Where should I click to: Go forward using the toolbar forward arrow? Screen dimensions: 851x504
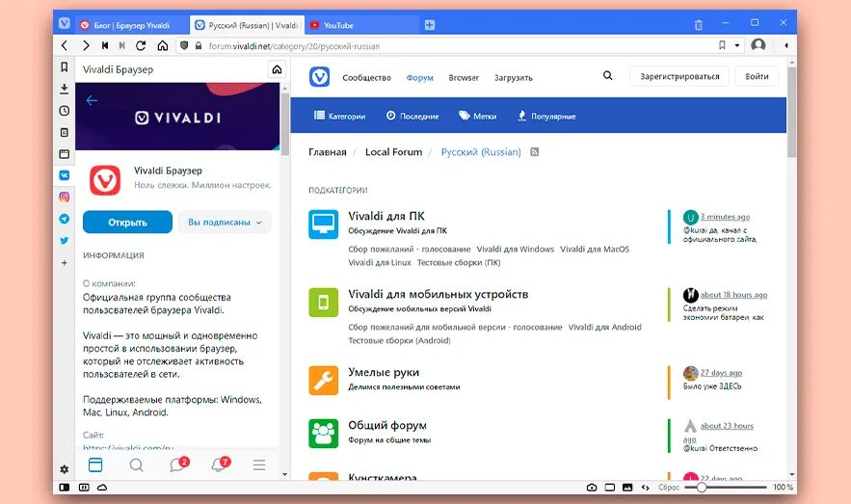coord(86,46)
